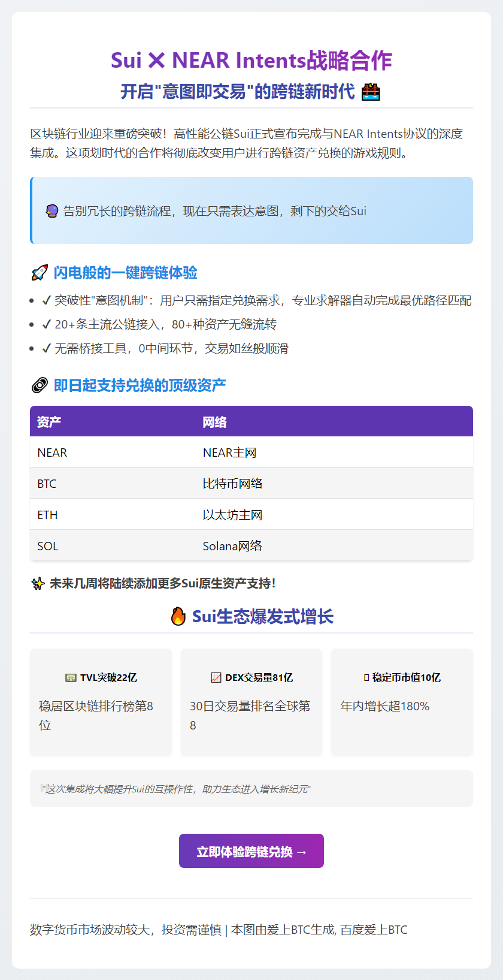
Task: Click the DEX交易量81亿 card title
Action: pyautogui.click(x=259, y=677)
